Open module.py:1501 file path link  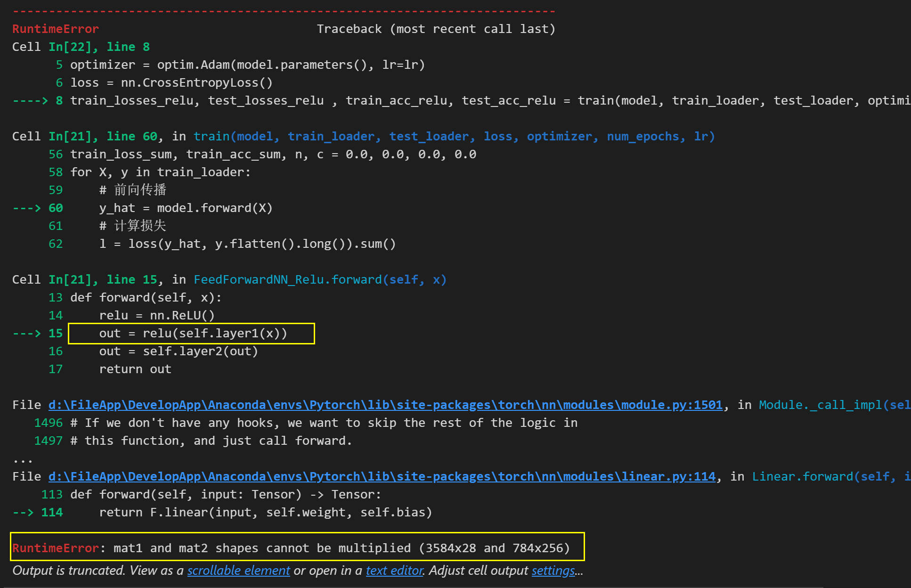coord(385,405)
